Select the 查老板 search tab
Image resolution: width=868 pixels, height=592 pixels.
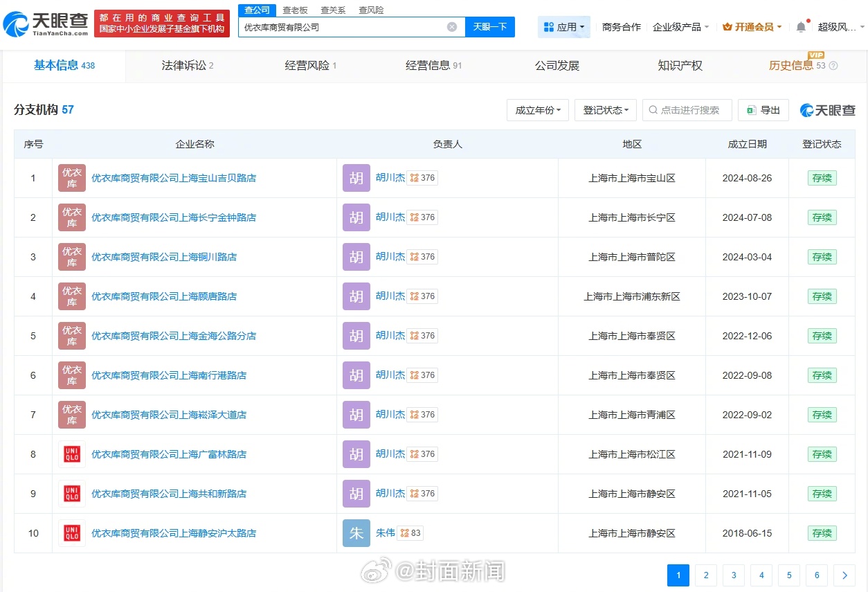295,10
